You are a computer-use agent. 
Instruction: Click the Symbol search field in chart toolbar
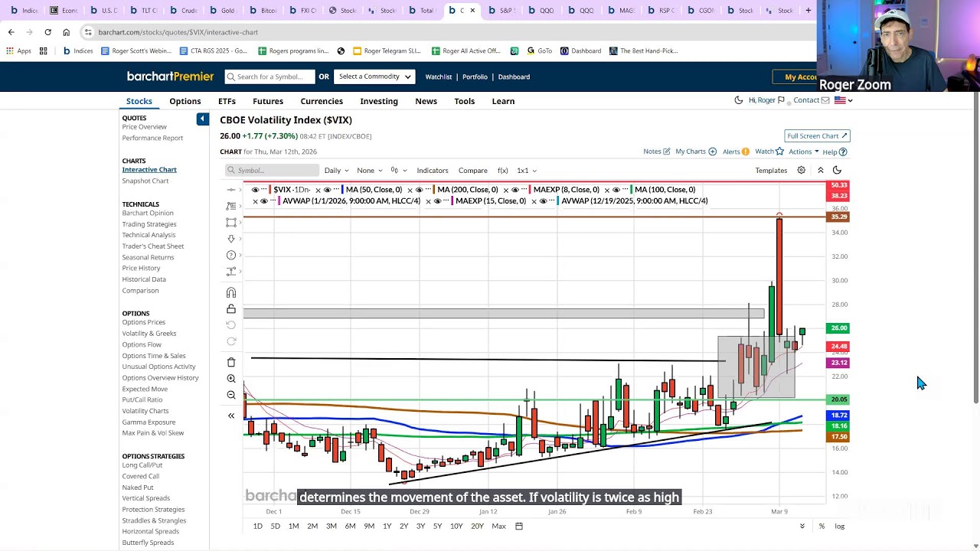pyautogui.click(x=272, y=171)
